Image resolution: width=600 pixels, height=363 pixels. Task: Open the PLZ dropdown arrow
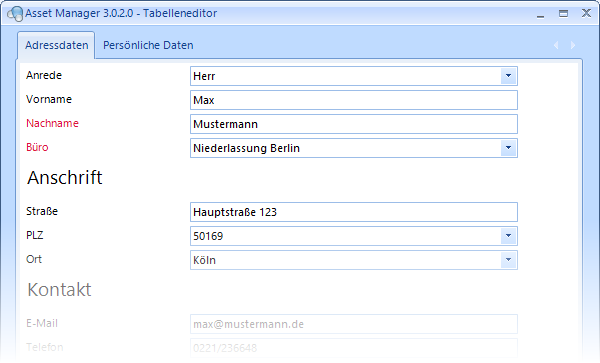click(509, 236)
